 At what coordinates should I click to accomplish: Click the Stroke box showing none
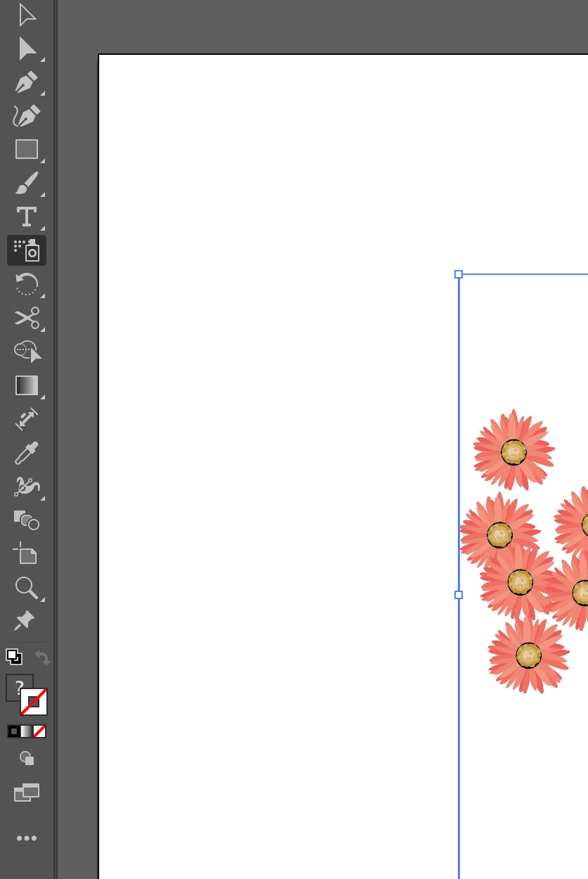pos(34,702)
